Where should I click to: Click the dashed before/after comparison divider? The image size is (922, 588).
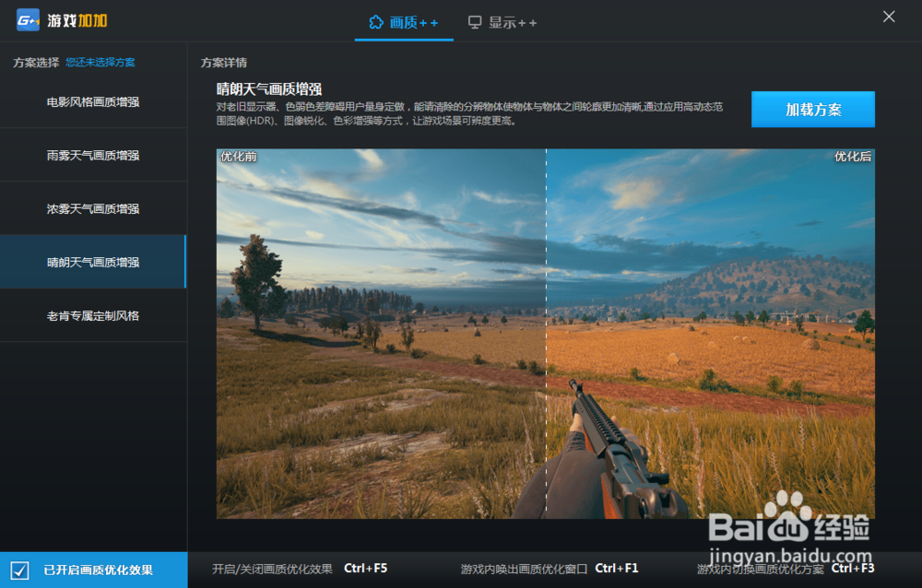click(x=548, y=332)
